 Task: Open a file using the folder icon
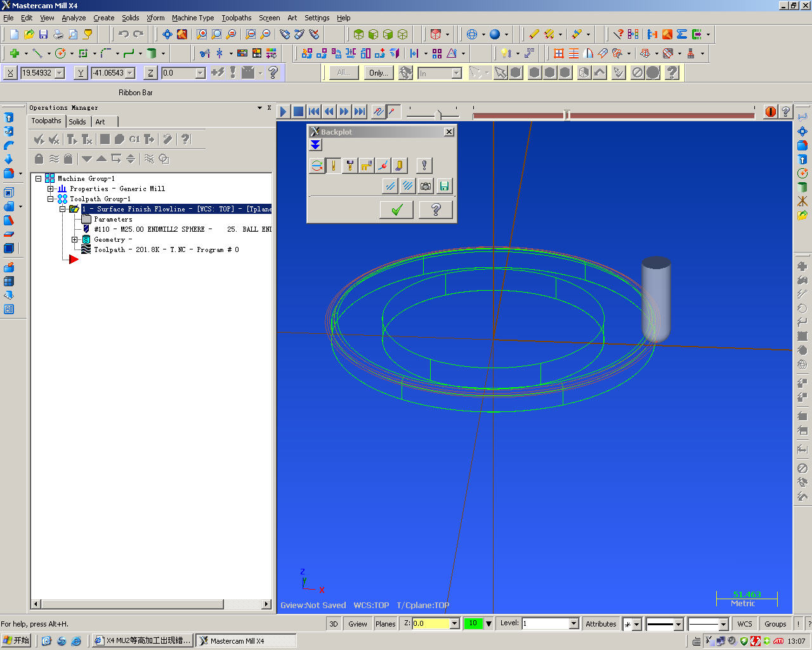pos(29,34)
